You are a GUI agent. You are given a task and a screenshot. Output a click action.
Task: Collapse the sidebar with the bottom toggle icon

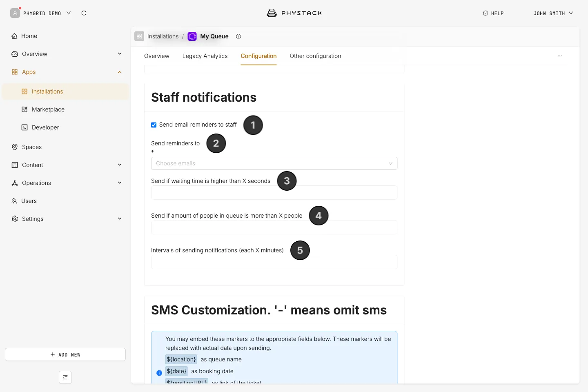pyautogui.click(x=65, y=377)
